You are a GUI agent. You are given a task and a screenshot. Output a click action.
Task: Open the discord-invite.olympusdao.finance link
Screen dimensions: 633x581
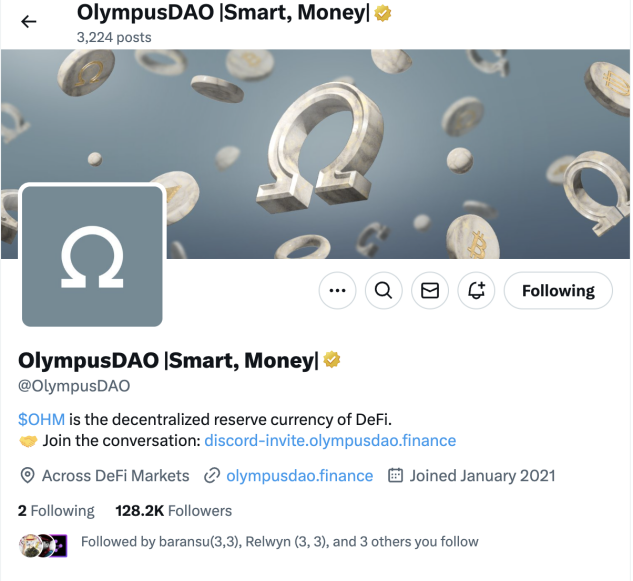(x=330, y=440)
